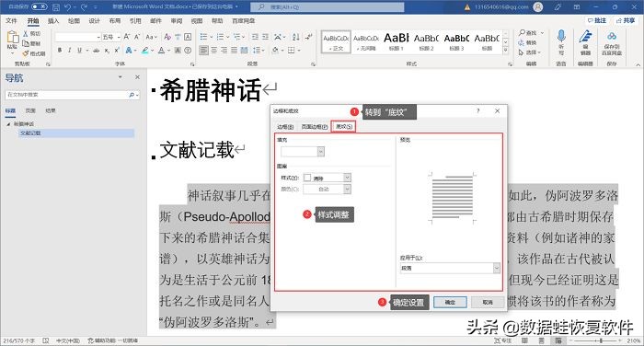The image size is (644, 346).
Task: Switch to the 插入 ribbon tab
Action: [53, 20]
